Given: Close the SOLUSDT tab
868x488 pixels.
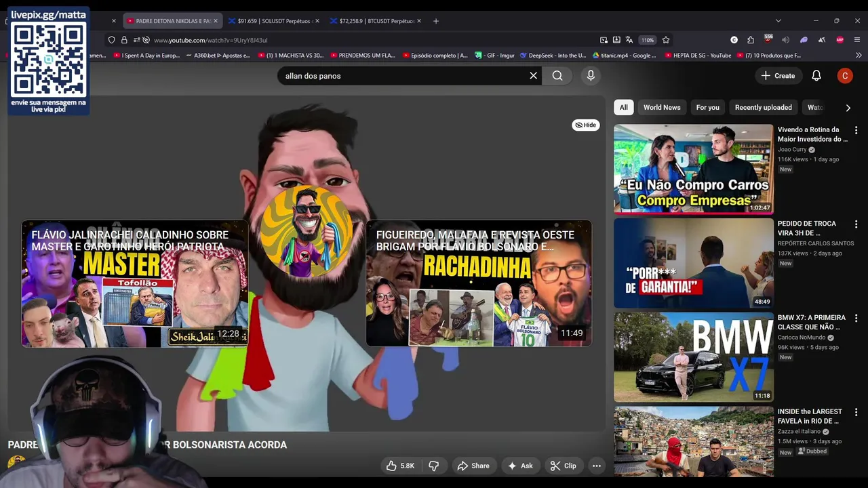Looking at the screenshot, I should point(317,21).
